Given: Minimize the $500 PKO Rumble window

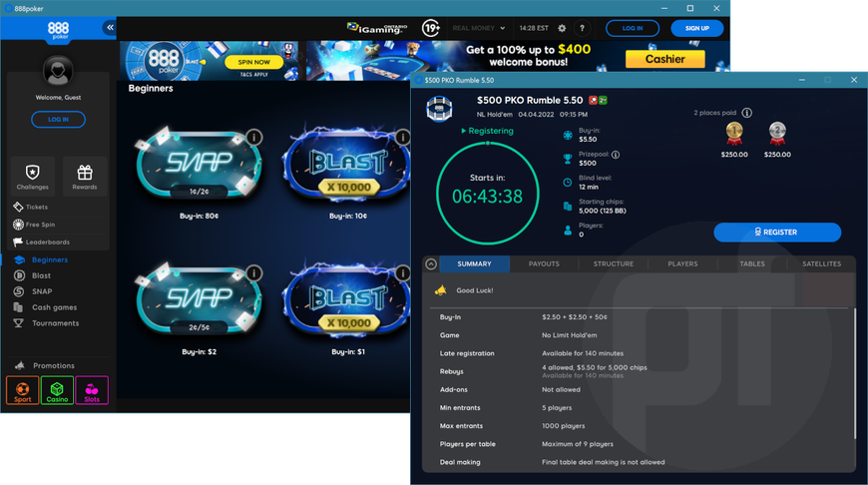Looking at the screenshot, I should pos(801,80).
